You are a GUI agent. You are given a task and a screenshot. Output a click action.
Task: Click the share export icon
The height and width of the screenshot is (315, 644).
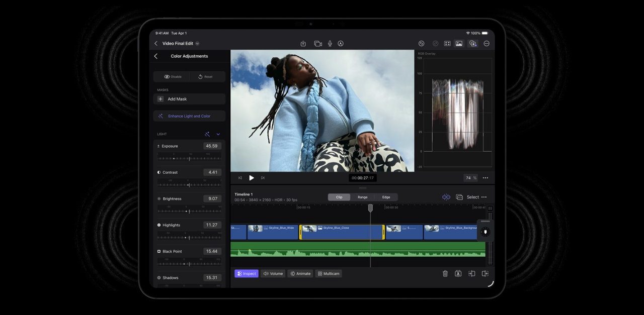(303, 43)
